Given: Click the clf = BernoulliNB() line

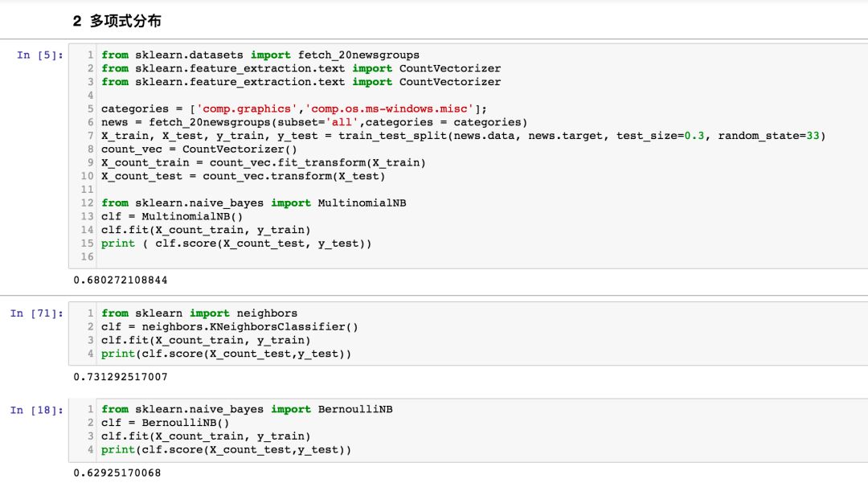Looking at the screenshot, I should click(x=166, y=424).
